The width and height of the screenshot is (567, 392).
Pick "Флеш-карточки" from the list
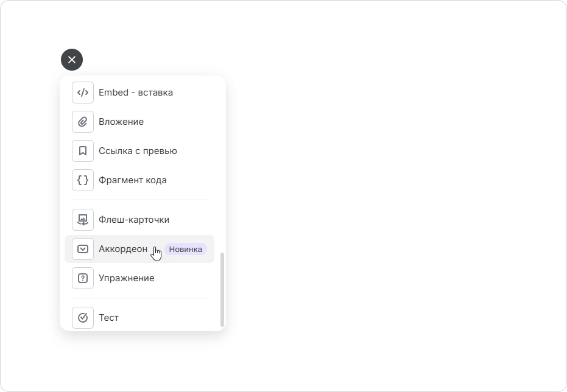[139, 220]
